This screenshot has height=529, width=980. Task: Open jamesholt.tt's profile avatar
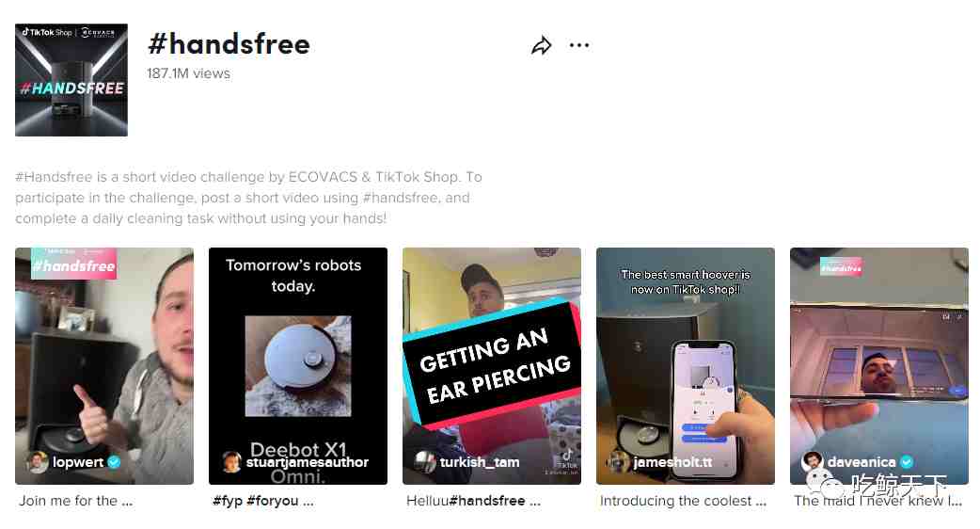[x=619, y=462]
